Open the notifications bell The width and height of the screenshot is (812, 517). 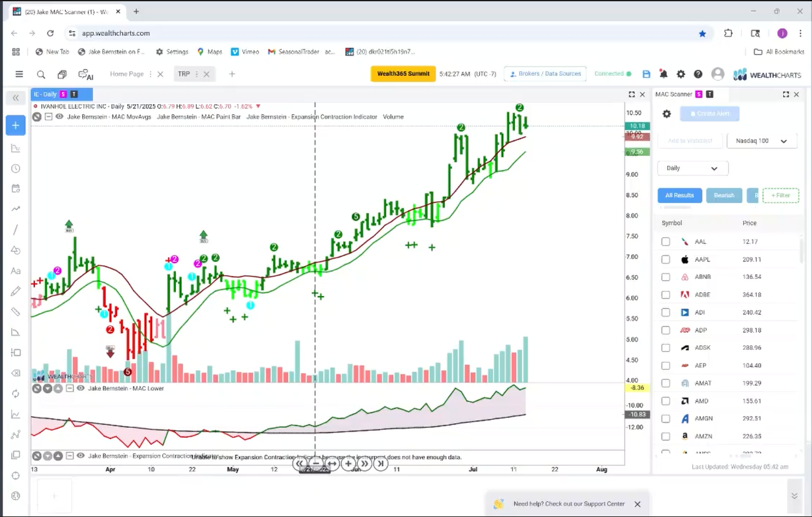664,74
